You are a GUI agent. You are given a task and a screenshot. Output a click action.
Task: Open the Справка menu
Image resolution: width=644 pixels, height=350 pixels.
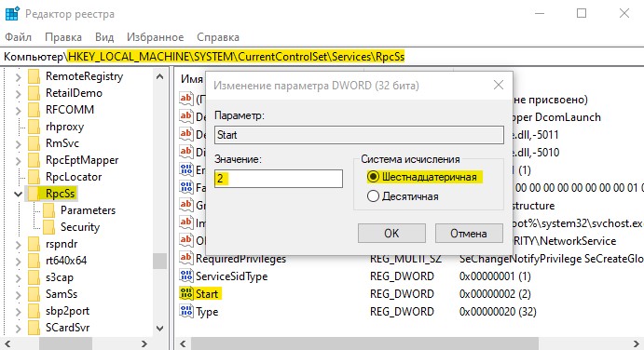(218, 37)
